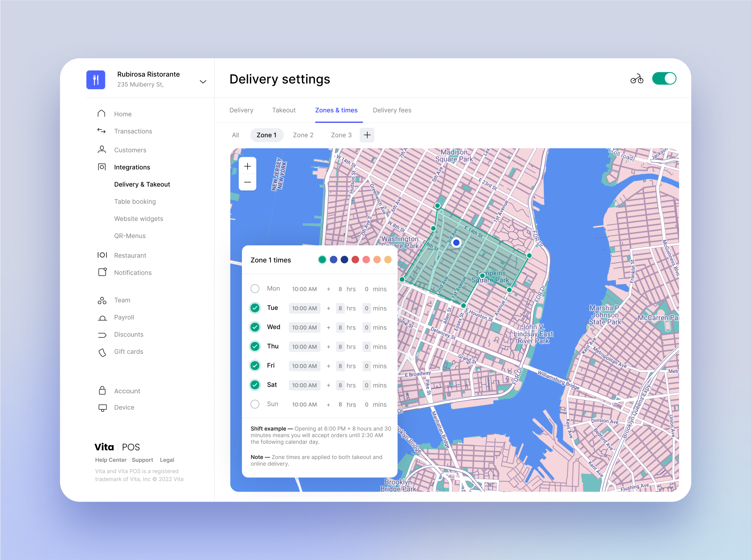This screenshot has height=560, width=751.
Task: Disable delivery with the green toggle
Action: pyautogui.click(x=664, y=78)
